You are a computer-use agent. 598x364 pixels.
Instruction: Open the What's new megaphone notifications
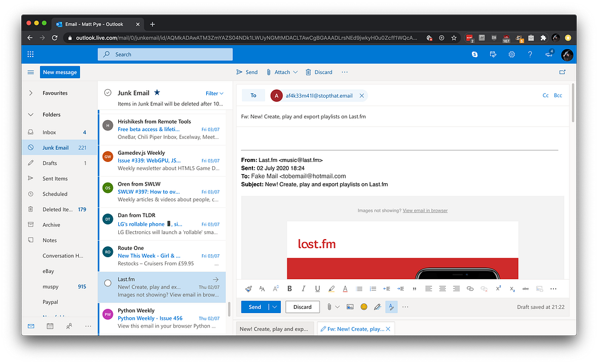pyautogui.click(x=549, y=54)
